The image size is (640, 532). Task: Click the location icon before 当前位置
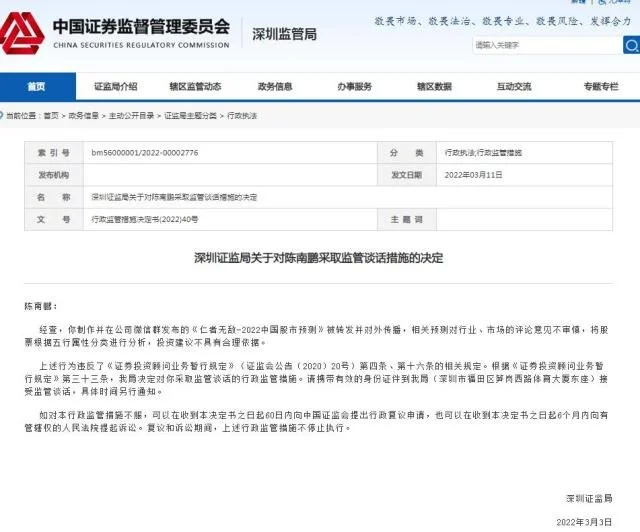tap(5, 116)
